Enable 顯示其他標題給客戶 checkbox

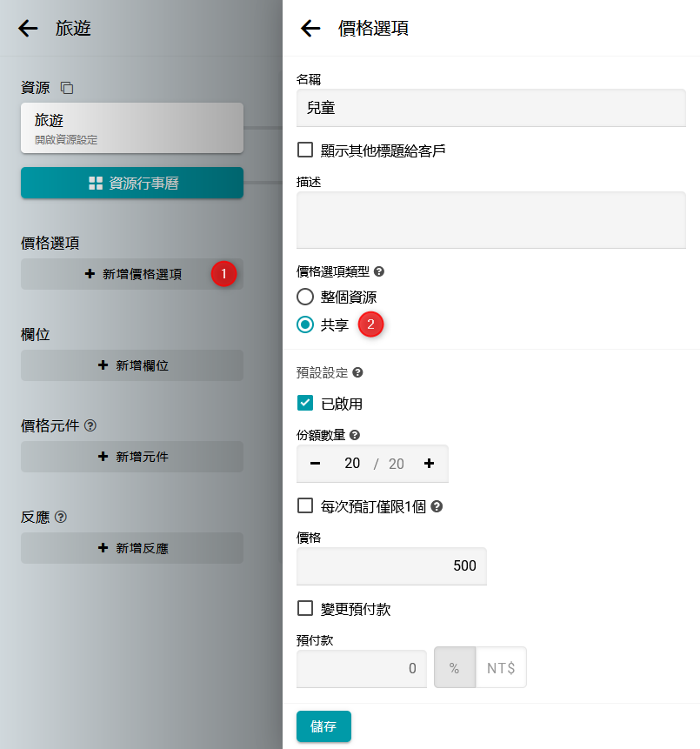[305, 150]
